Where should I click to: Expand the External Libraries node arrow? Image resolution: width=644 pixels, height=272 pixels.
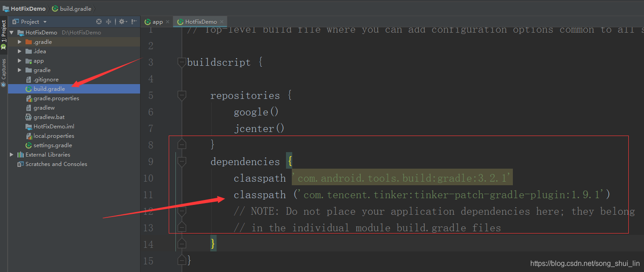pyautogui.click(x=12, y=155)
